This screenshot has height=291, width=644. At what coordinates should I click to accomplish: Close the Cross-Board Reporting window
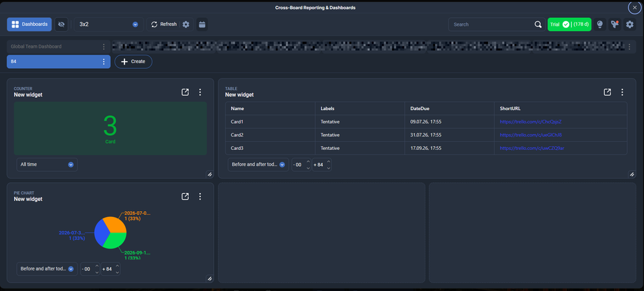[634, 7]
